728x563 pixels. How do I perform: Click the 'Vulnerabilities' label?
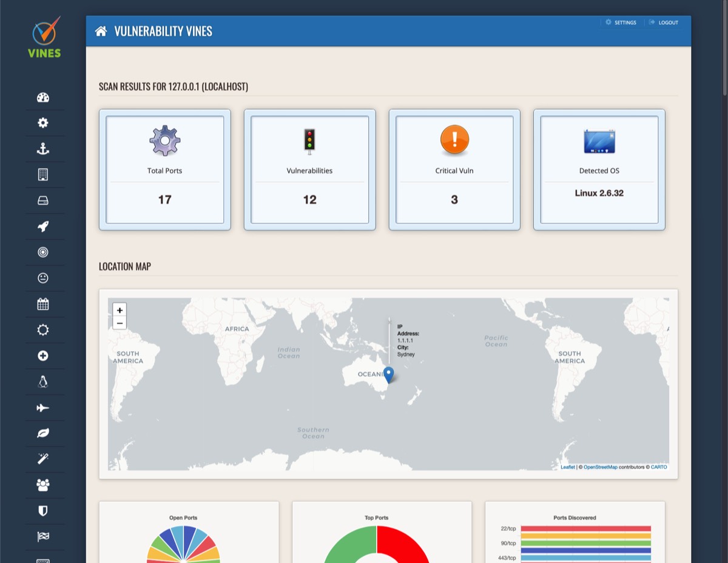coord(309,170)
